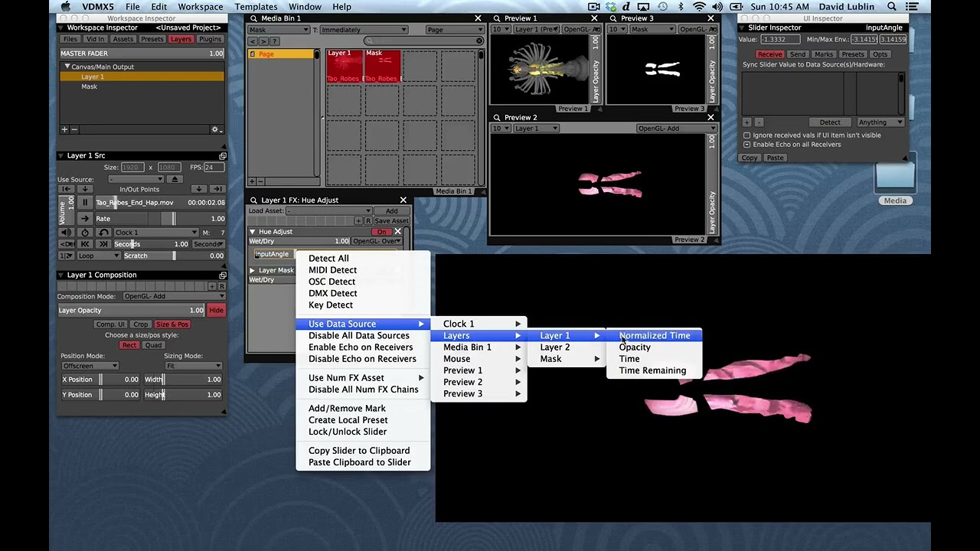980x551 pixels.
Task: Toggle Ignore received vals checkbox
Action: (x=747, y=135)
